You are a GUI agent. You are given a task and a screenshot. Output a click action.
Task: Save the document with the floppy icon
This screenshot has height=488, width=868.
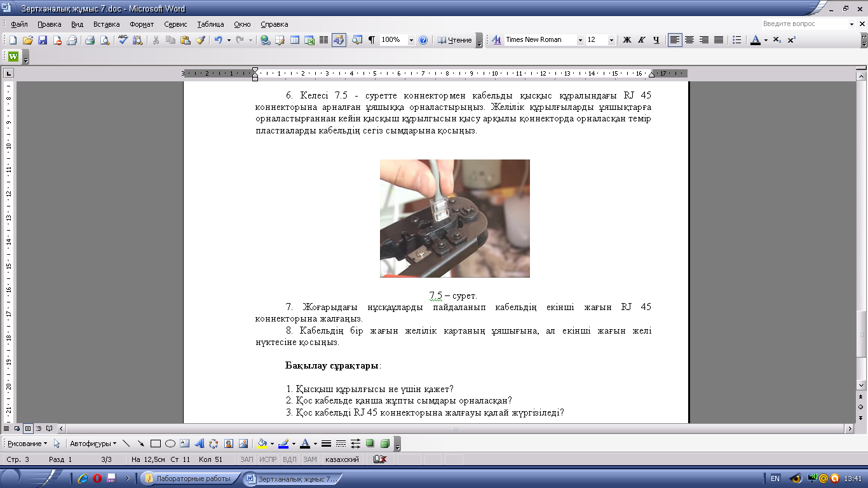[x=43, y=40]
